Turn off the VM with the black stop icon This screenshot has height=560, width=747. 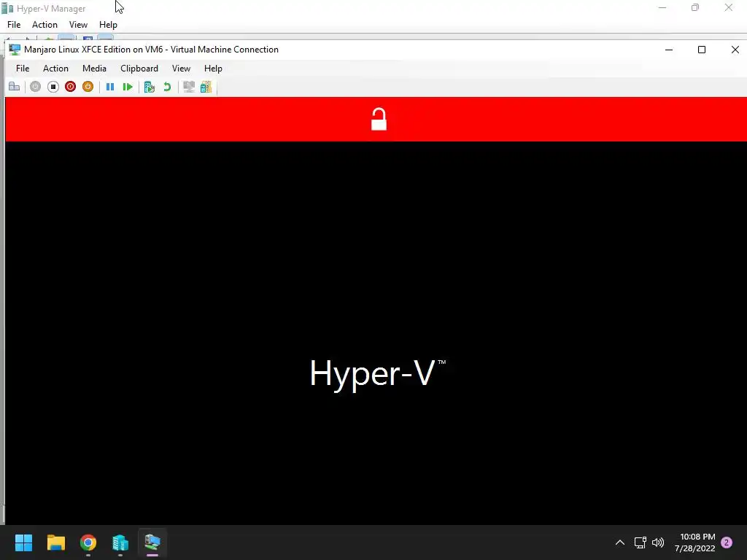(53, 87)
